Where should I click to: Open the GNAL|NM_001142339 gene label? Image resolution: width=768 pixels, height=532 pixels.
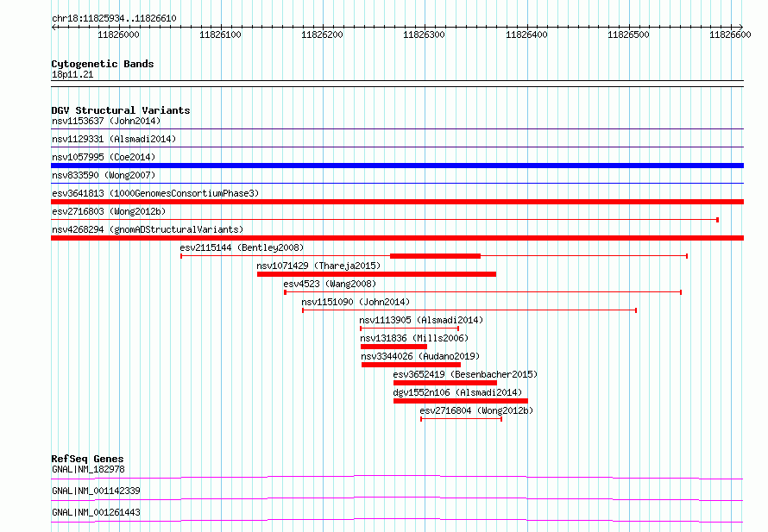pyautogui.click(x=96, y=491)
